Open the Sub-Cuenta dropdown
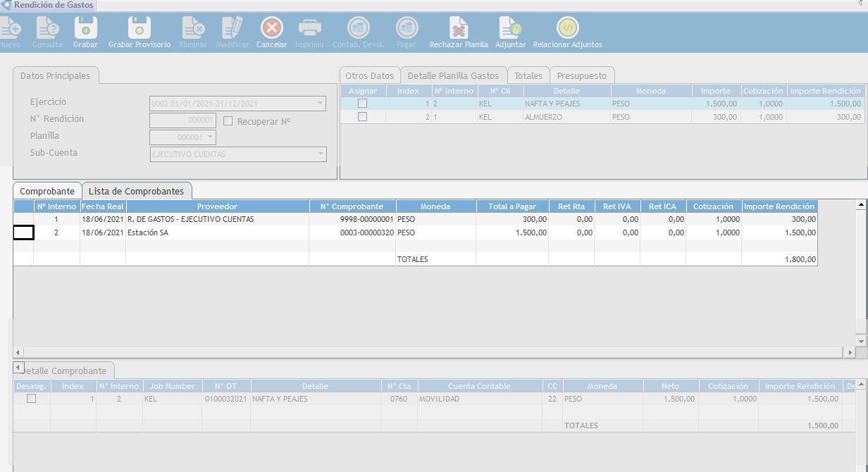The image size is (868, 472). [x=321, y=154]
